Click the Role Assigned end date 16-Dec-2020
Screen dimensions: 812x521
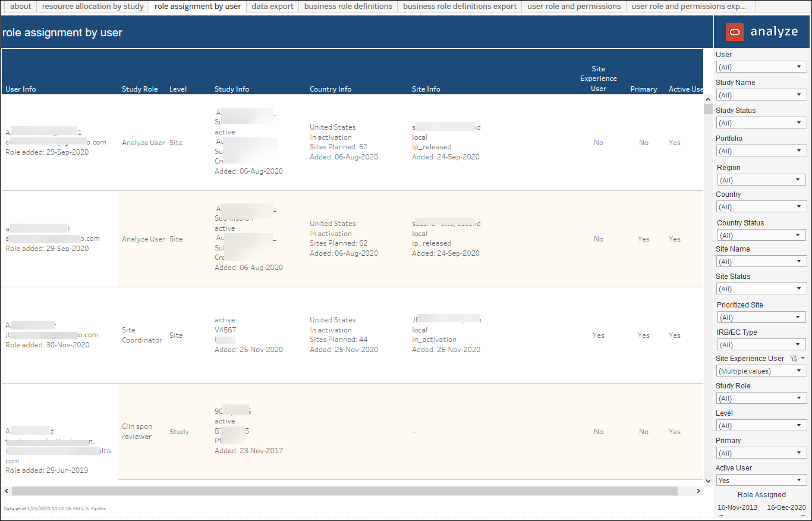787,507
